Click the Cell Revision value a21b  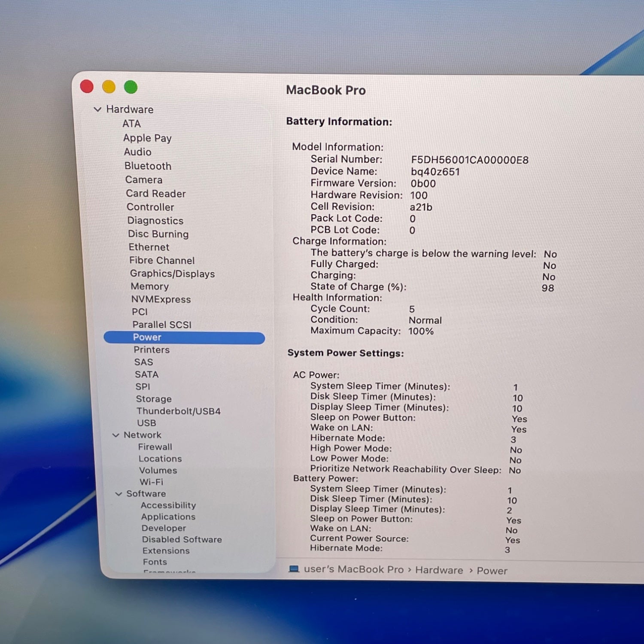point(421,207)
